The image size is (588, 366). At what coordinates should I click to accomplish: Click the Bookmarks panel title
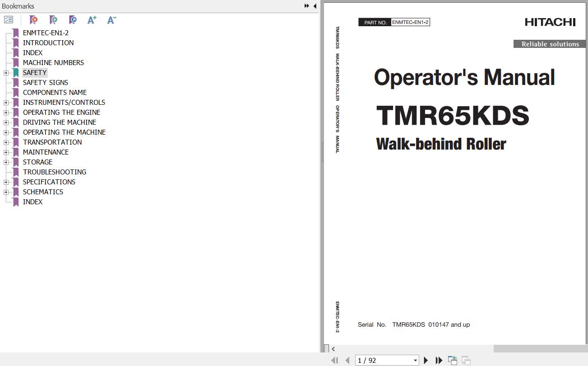point(18,6)
